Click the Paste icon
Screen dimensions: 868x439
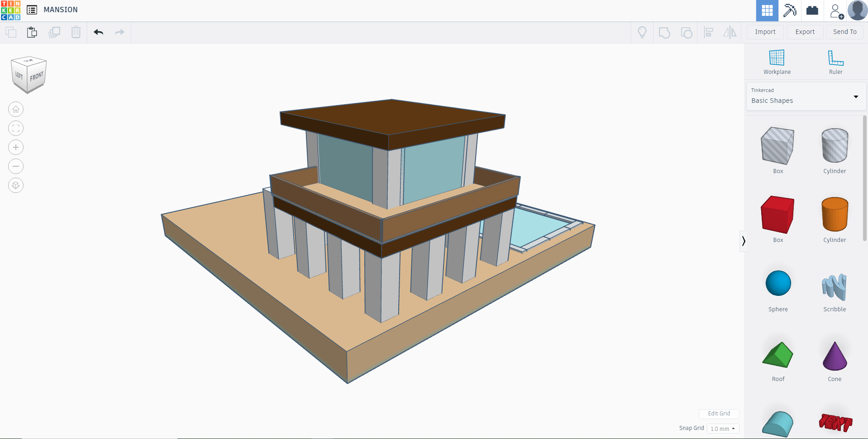click(32, 32)
